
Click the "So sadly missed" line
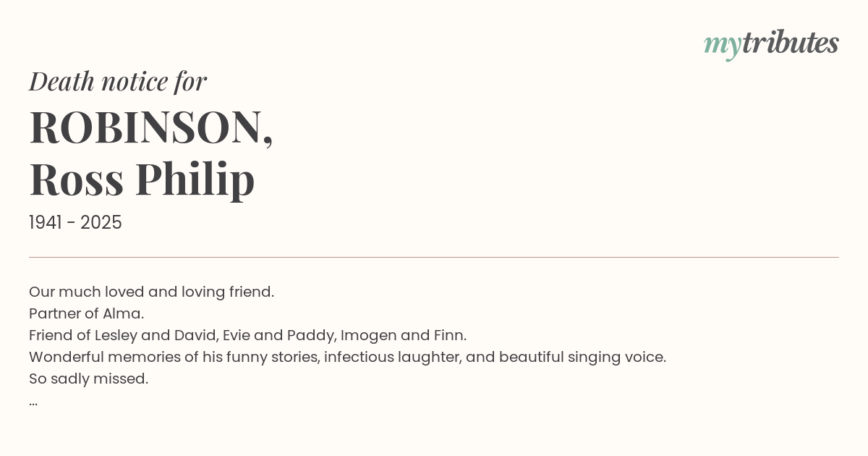click(88, 379)
